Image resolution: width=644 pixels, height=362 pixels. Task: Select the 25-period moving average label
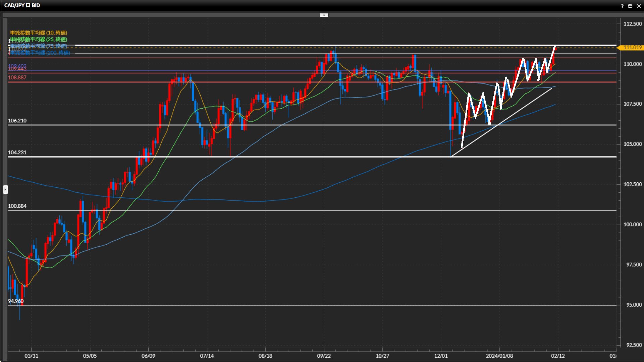pos(39,39)
